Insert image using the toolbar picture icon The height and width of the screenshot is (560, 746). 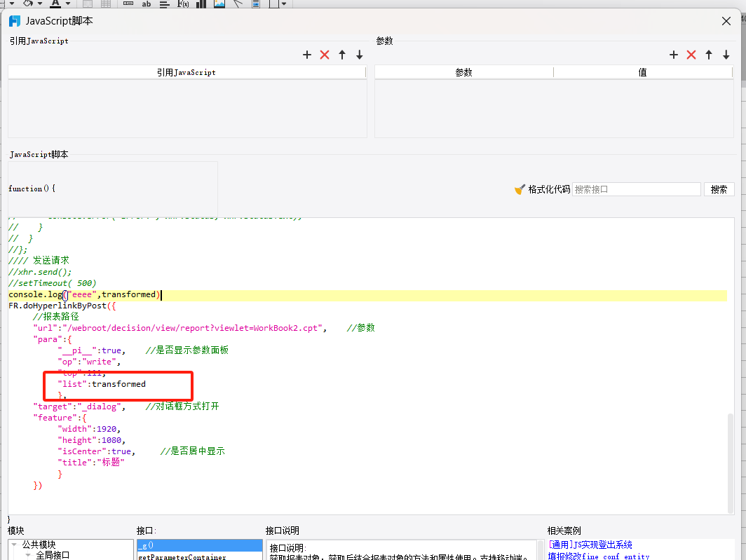pos(219,4)
